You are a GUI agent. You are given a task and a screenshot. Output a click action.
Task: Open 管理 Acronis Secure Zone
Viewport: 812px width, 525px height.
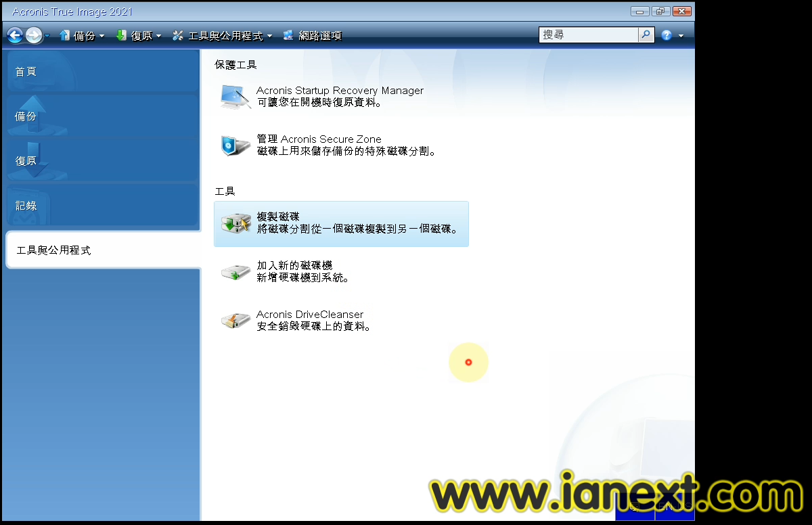[x=319, y=139]
